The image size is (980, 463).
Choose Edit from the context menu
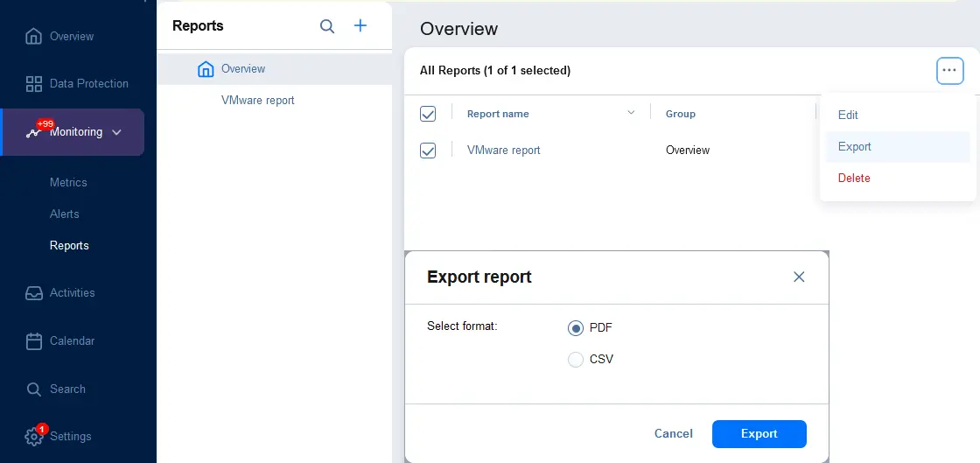point(848,115)
